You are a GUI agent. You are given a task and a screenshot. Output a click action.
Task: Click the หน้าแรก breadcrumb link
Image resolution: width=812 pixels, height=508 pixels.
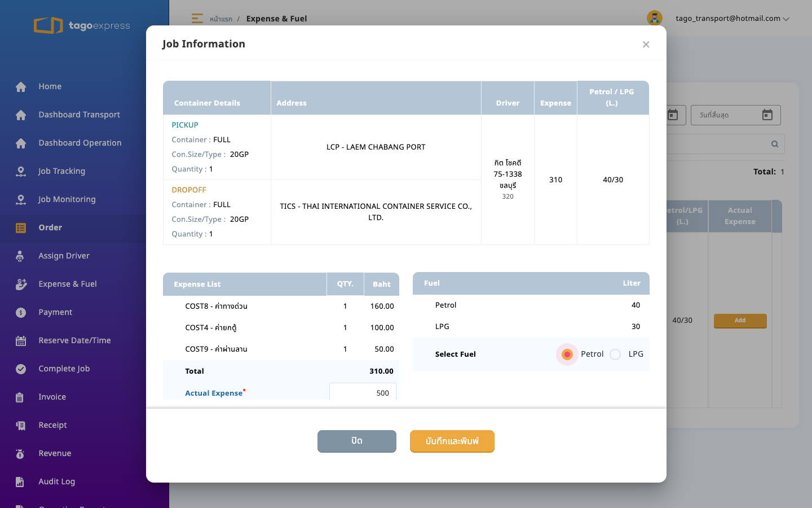pyautogui.click(x=221, y=19)
